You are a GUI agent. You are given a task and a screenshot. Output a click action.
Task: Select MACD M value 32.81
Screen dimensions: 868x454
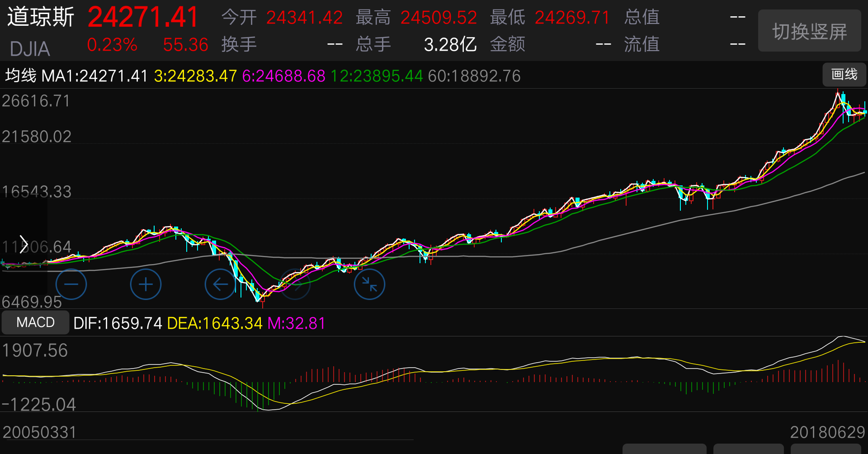click(x=297, y=323)
